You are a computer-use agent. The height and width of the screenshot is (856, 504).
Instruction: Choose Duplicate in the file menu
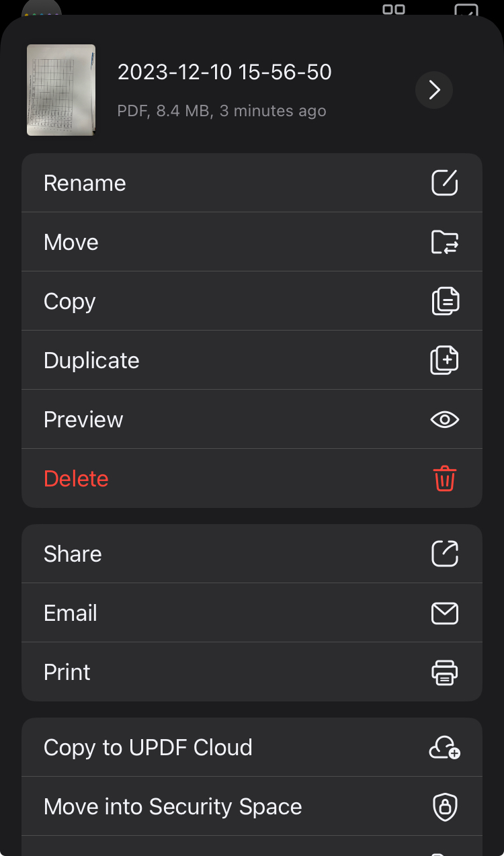[91, 361]
